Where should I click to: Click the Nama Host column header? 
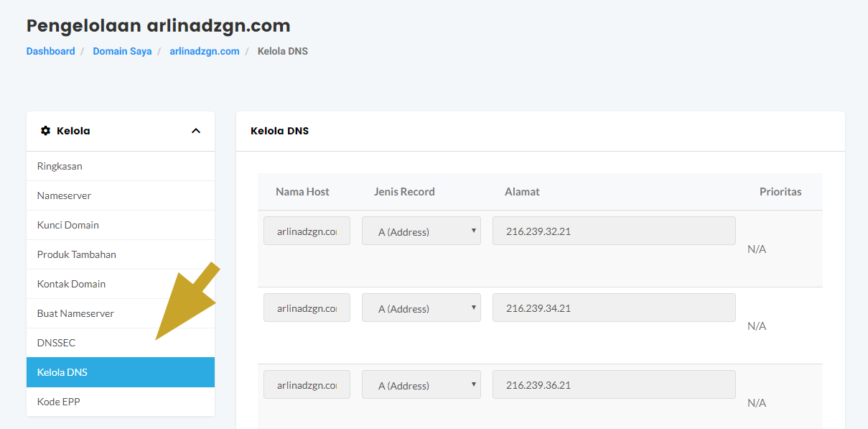coord(302,192)
